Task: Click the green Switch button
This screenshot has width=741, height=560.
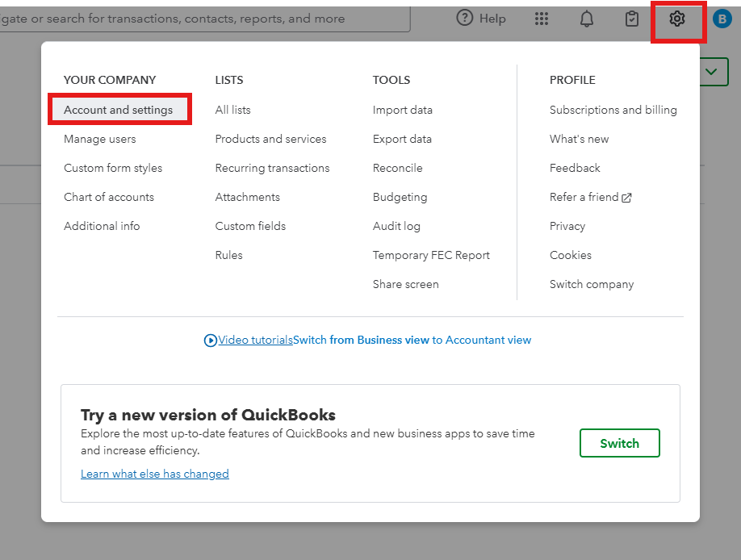Action: pos(620,443)
